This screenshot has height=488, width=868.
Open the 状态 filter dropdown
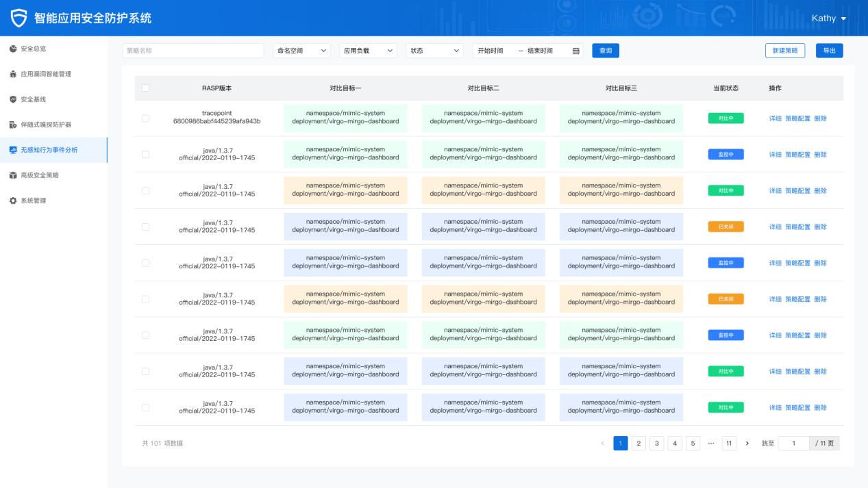tap(435, 51)
